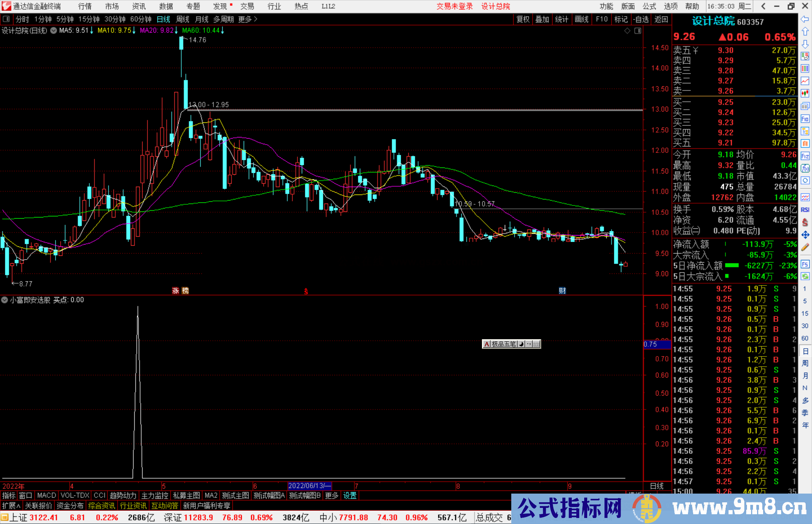Click the F10 sidebar icon

(x=805, y=119)
